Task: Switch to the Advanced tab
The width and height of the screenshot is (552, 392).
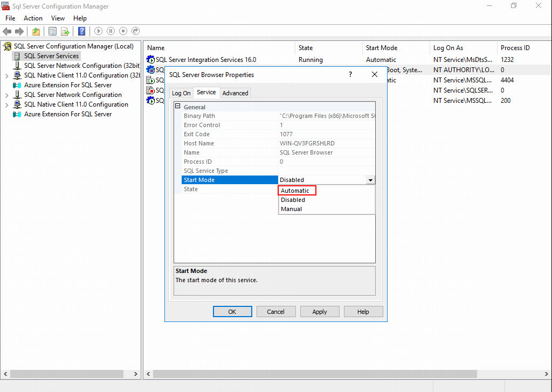Action: point(235,93)
